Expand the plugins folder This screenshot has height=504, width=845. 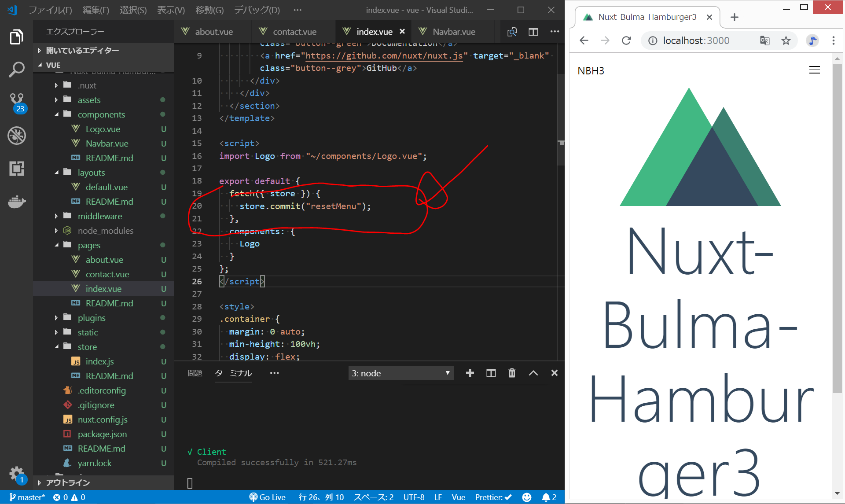56,318
